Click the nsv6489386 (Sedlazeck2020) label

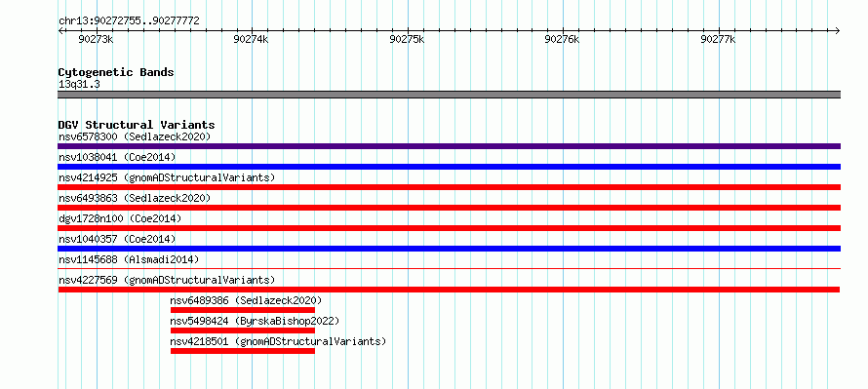[x=247, y=300]
